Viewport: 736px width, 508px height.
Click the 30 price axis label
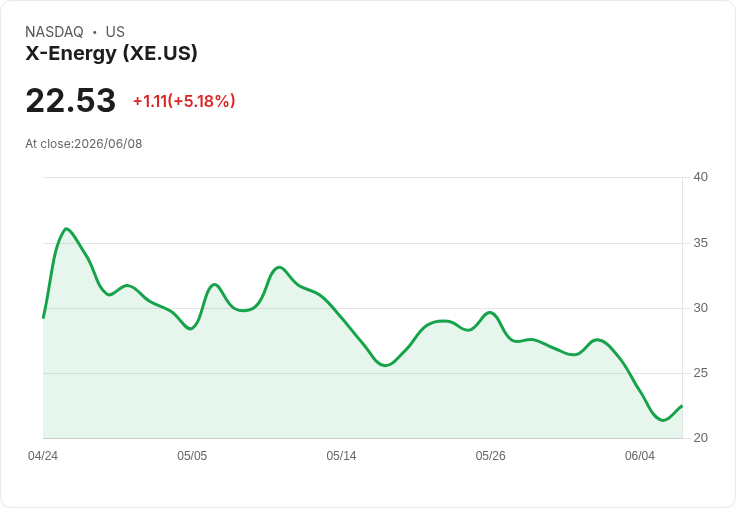700,308
